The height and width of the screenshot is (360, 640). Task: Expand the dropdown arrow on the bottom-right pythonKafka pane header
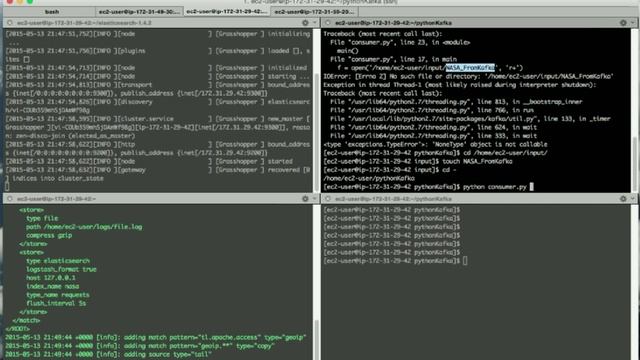click(632, 199)
